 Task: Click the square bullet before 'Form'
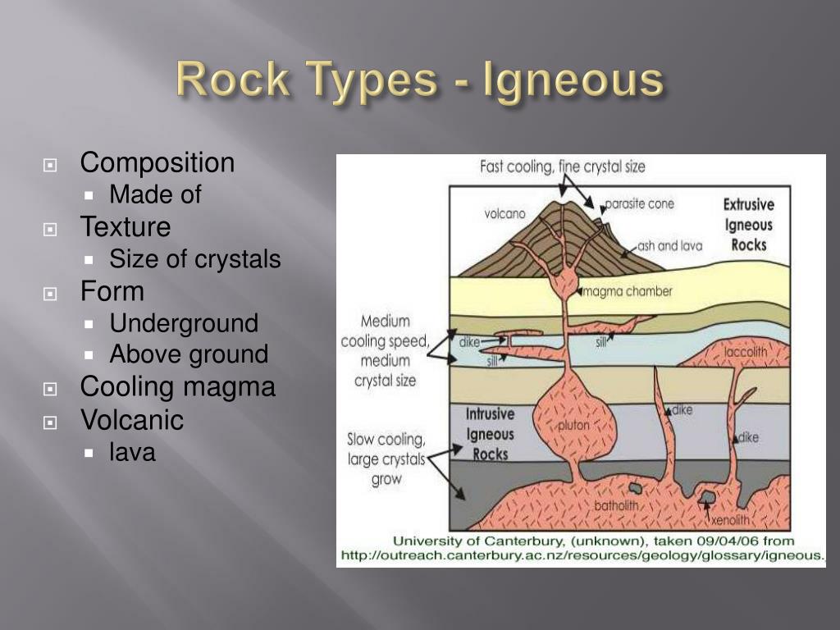pyautogui.click(x=50, y=294)
